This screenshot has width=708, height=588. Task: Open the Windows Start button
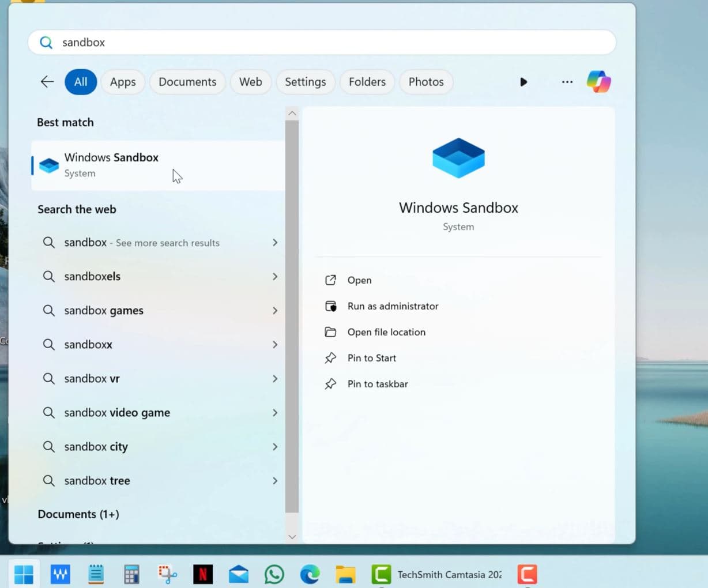(x=24, y=574)
